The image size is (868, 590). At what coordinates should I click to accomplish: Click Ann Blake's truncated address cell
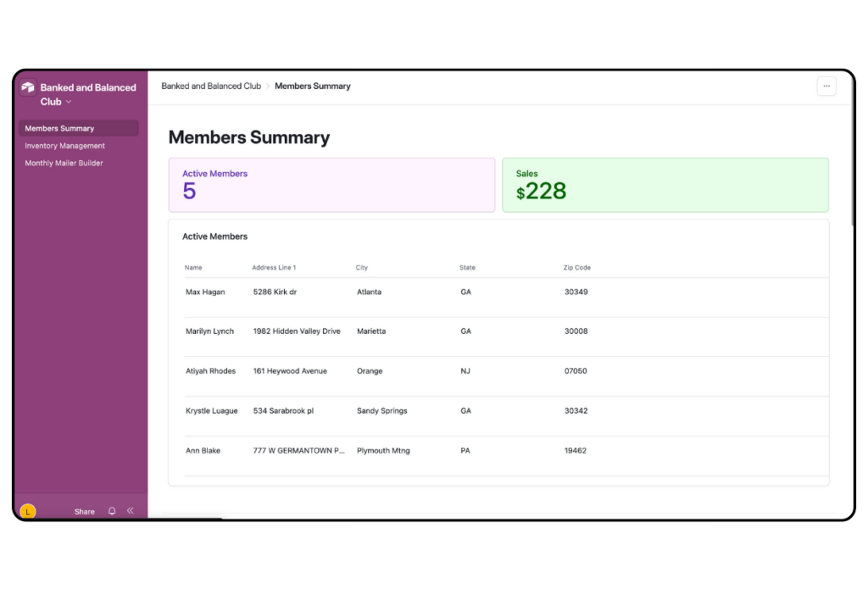pyautogui.click(x=297, y=450)
